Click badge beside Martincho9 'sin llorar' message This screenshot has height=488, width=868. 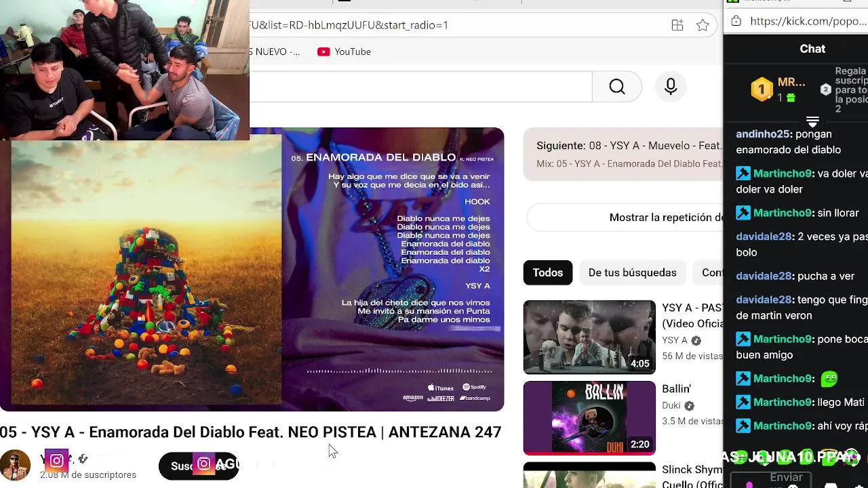point(743,213)
